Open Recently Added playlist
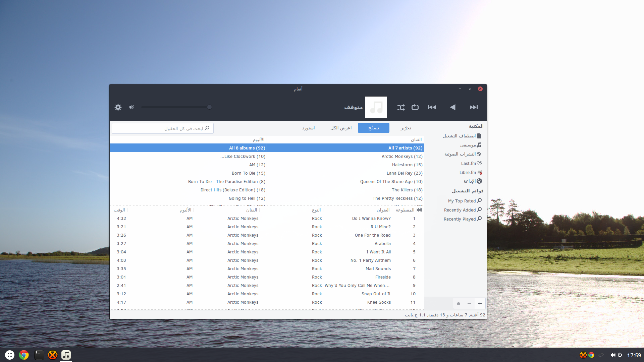Viewport: 644px width, 362px height. click(463, 210)
